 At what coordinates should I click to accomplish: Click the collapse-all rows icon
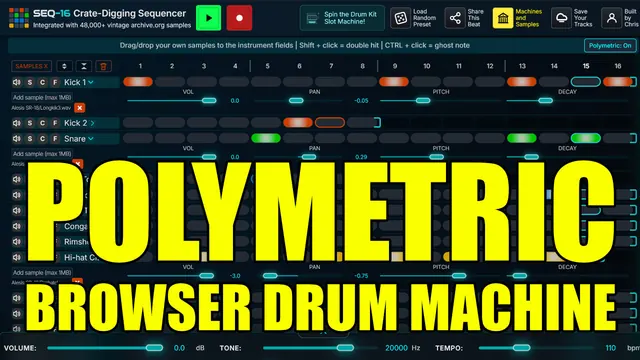(84, 66)
